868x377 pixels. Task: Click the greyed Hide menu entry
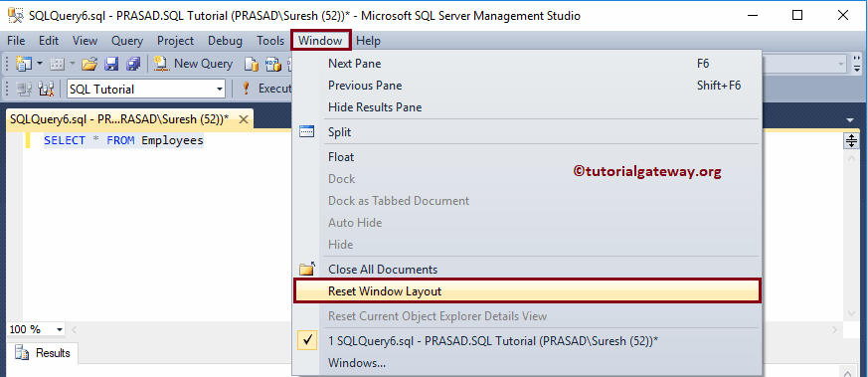click(x=527, y=244)
